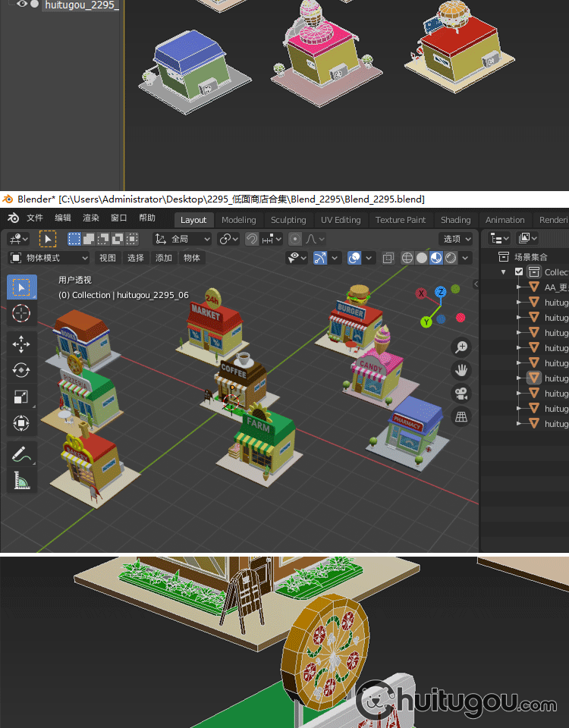This screenshot has height=728, width=569.
Task: Select the 3D Cursor tool
Action: click(21, 312)
